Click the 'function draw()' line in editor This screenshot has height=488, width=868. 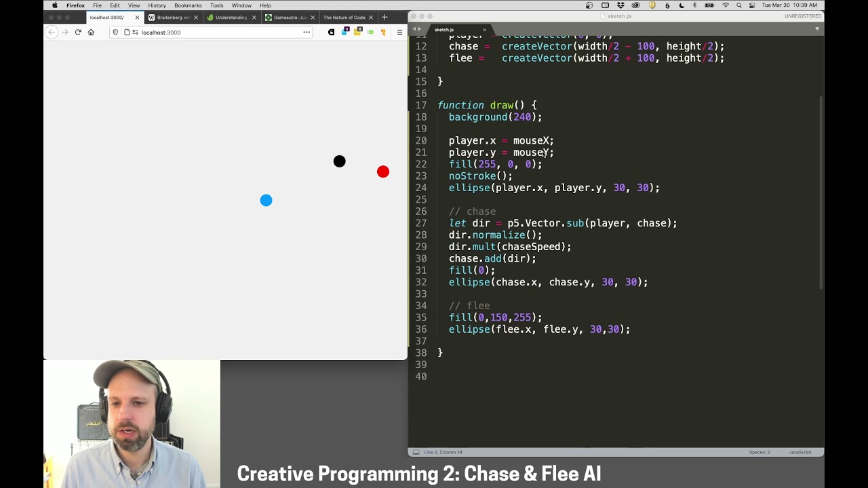[487, 105]
